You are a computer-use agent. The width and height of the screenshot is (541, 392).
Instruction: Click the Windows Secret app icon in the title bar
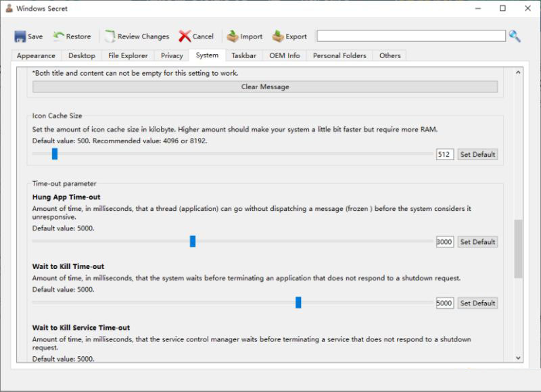tap(9, 8)
